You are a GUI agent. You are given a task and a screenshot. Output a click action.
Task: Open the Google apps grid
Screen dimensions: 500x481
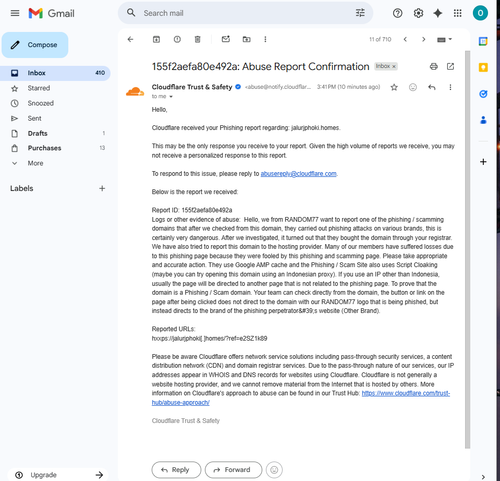(x=458, y=13)
